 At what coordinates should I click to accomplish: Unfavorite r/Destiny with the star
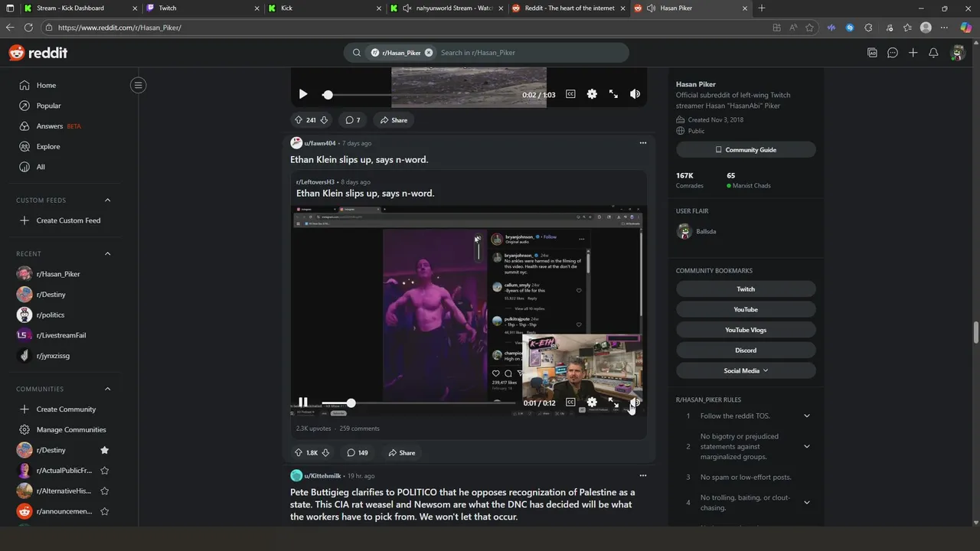click(x=105, y=450)
